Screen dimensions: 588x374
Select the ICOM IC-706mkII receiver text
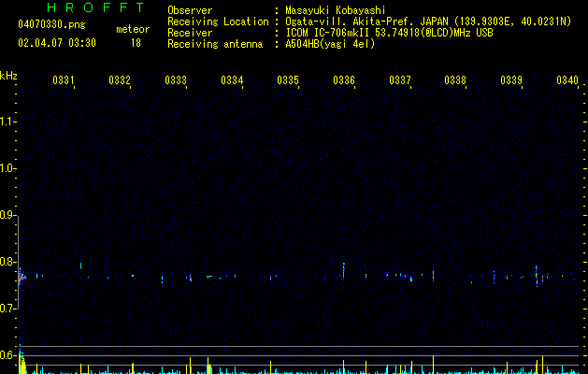(x=389, y=33)
